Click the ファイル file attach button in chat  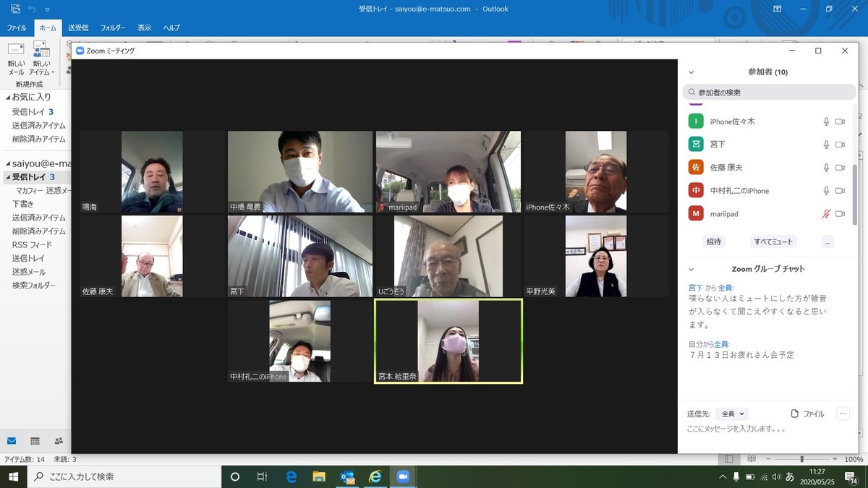pyautogui.click(x=808, y=414)
